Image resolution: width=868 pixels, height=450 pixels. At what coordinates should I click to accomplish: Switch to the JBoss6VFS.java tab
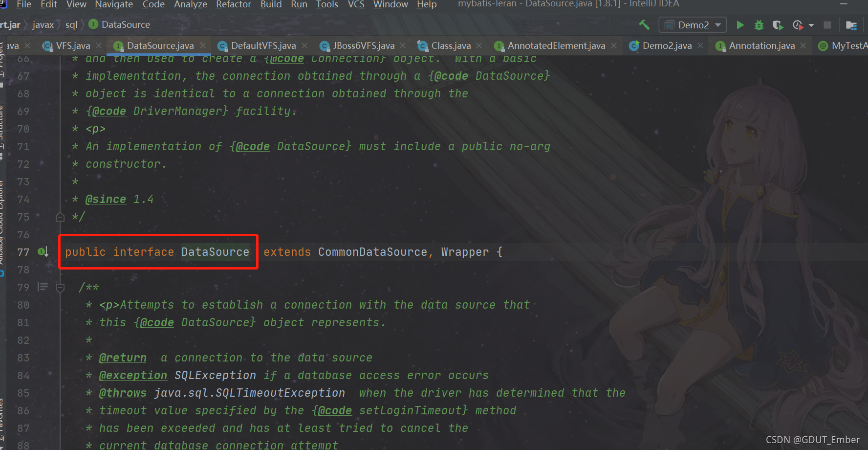[364, 45]
